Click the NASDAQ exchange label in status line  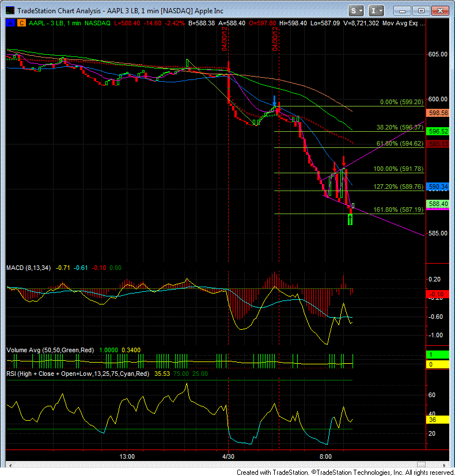[97, 23]
